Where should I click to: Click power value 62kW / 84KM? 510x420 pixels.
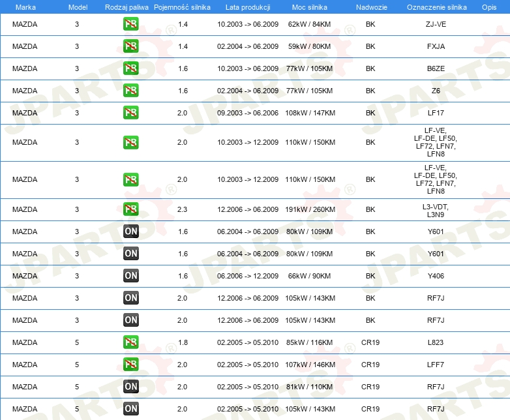tap(309, 24)
